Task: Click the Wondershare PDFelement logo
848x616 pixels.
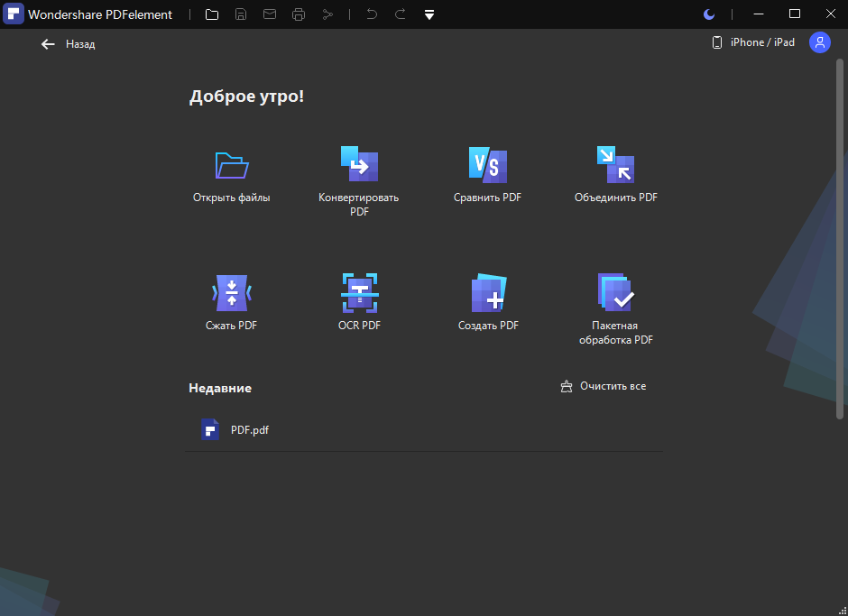Action: pos(13,14)
